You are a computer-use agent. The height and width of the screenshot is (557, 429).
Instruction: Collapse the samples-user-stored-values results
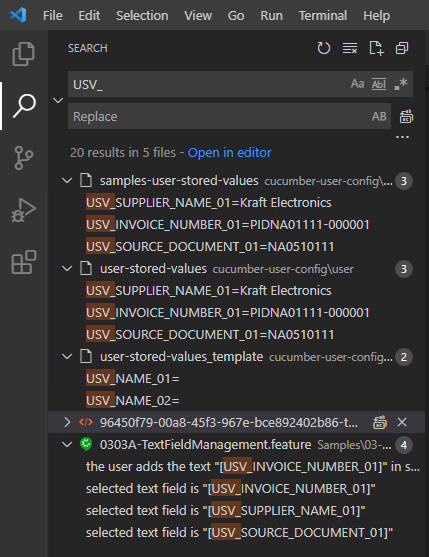[x=67, y=180]
